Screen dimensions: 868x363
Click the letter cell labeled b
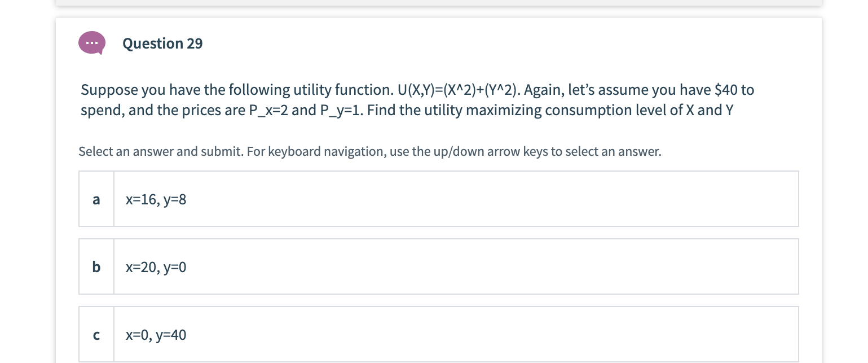pos(96,266)
